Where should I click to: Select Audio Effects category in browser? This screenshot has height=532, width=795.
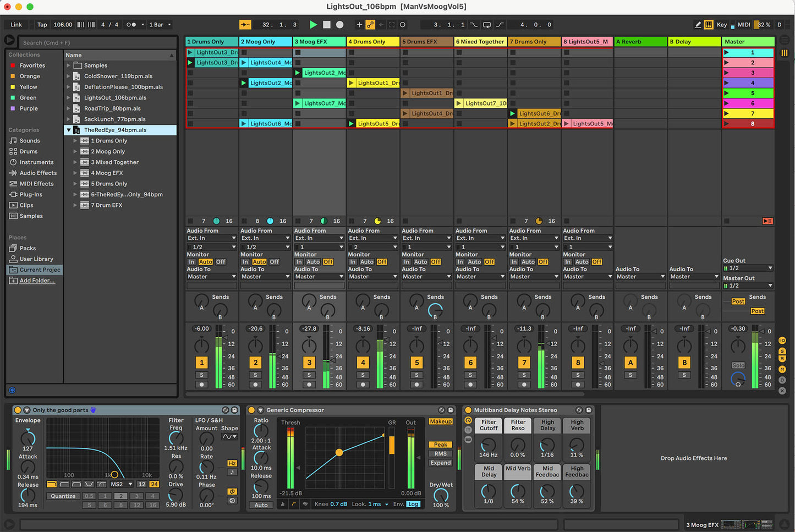click(38, 173)
